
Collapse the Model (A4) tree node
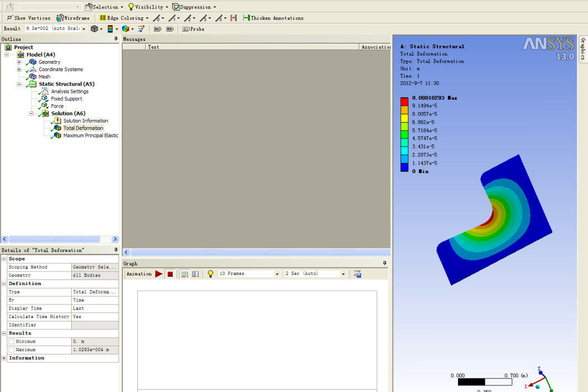(x=6, y=55)
